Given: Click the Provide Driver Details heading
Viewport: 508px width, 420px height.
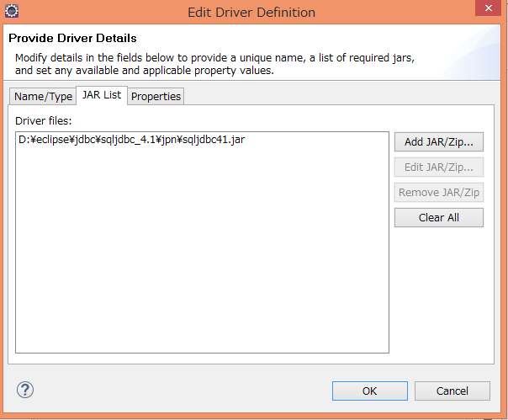Looking at the screenshot, I should 72,38.
